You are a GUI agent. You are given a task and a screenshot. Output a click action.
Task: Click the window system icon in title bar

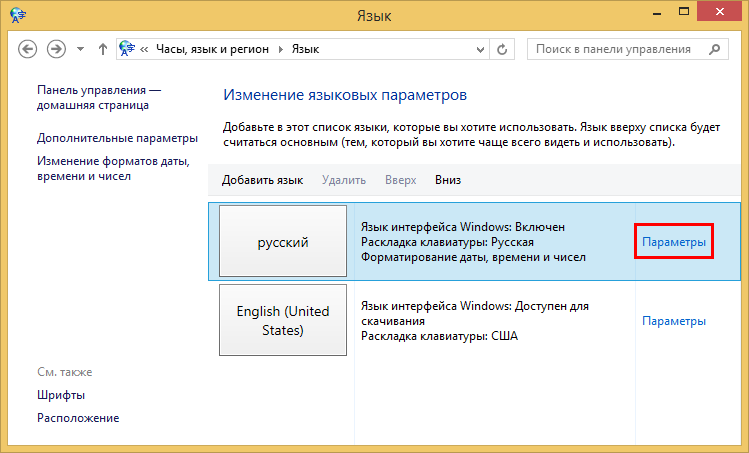pyautogui.click(x=18, y=15)
